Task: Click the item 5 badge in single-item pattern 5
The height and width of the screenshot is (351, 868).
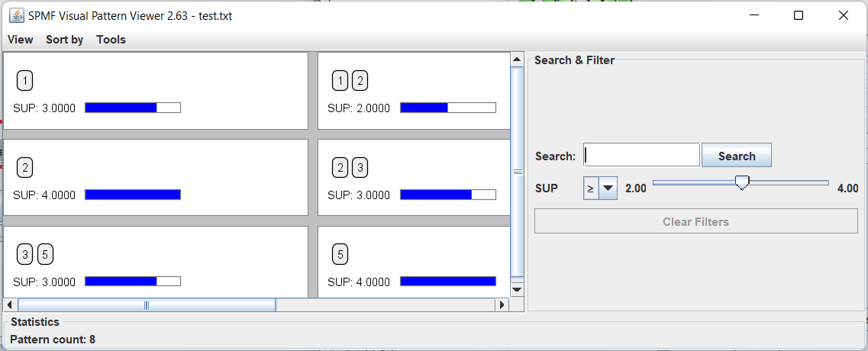Action: (x=340, y=255)
